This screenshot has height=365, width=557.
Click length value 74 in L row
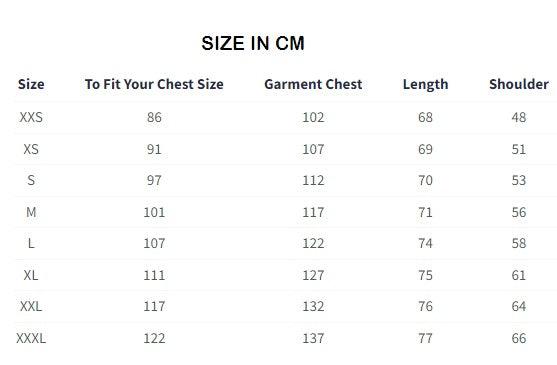click(x=425, y=244)
